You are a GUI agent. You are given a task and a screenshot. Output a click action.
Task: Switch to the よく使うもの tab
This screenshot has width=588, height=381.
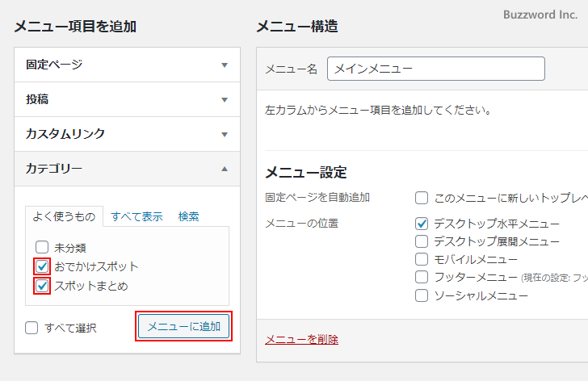[x=64, y=216]
